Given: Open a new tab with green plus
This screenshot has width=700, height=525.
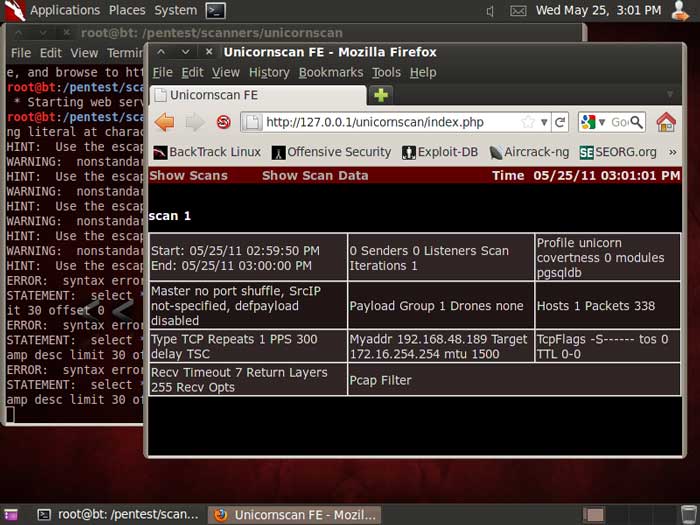Looking at the screenshot, I should [381, 95].
